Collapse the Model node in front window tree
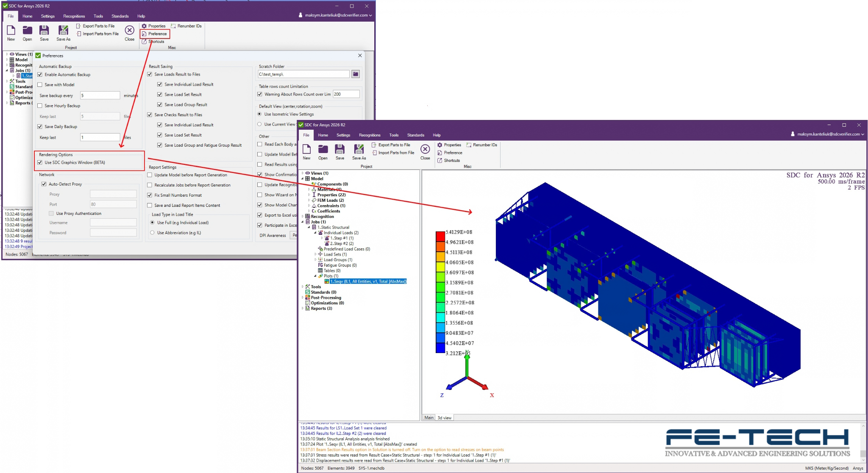Viewport: 868px width, 473px height. coord(303,179)
